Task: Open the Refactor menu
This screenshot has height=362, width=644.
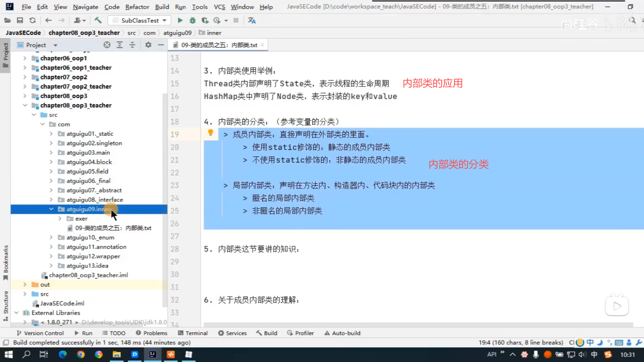Action: click(x=137, y=7)
